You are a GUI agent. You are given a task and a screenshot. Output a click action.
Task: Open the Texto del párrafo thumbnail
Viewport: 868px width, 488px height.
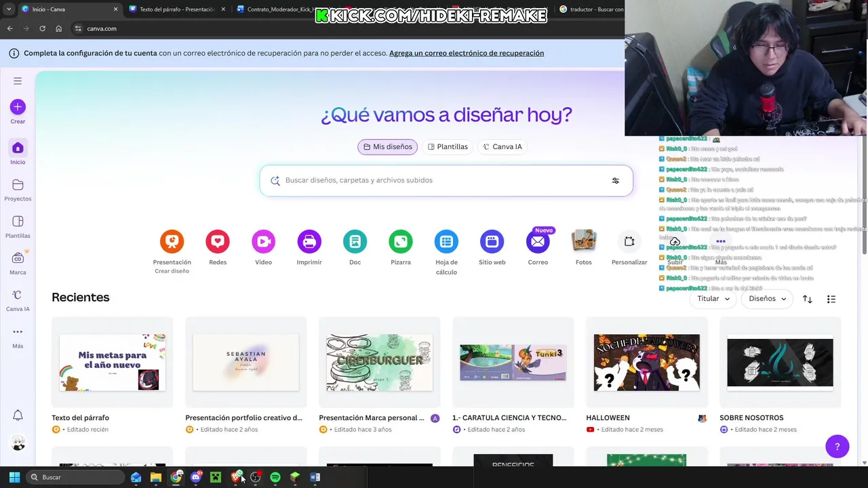113,362
